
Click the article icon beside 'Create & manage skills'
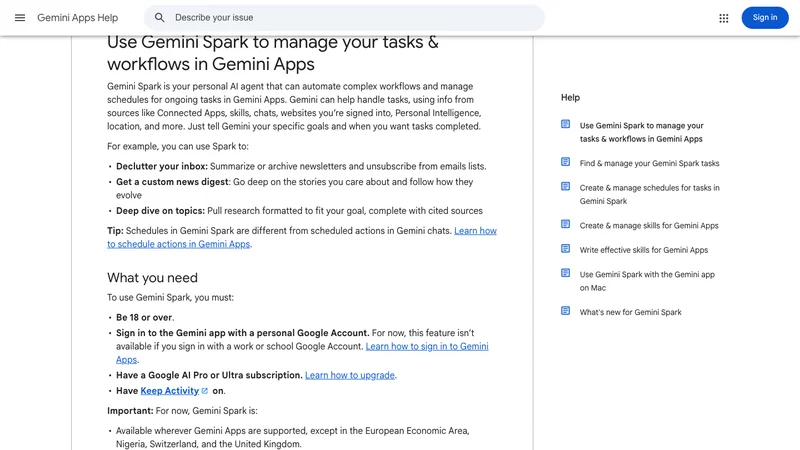point(565,224)
